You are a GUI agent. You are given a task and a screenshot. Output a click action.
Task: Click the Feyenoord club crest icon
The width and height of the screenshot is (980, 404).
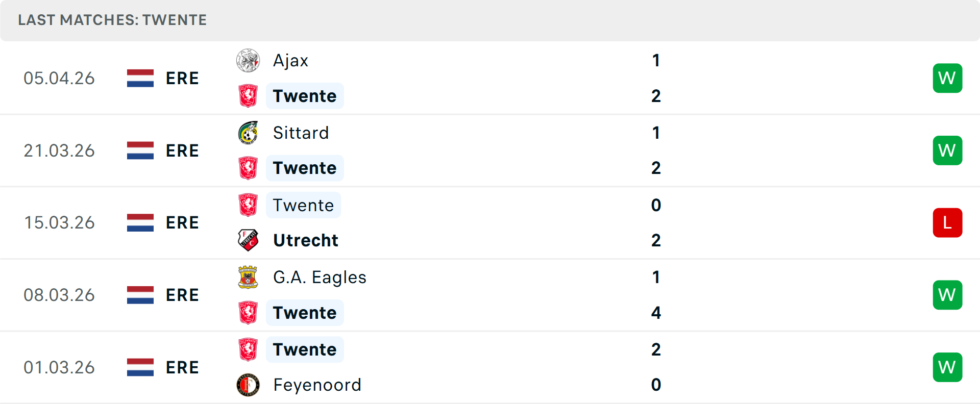click(248, 385)
